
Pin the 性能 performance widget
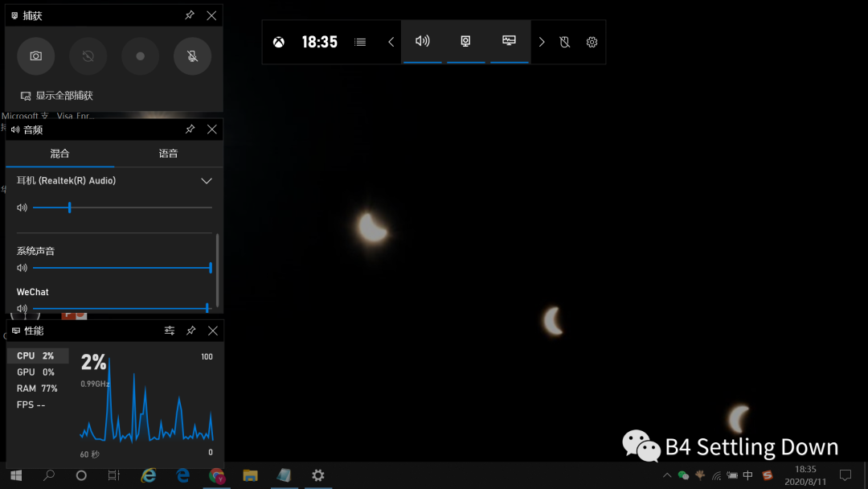191,331
